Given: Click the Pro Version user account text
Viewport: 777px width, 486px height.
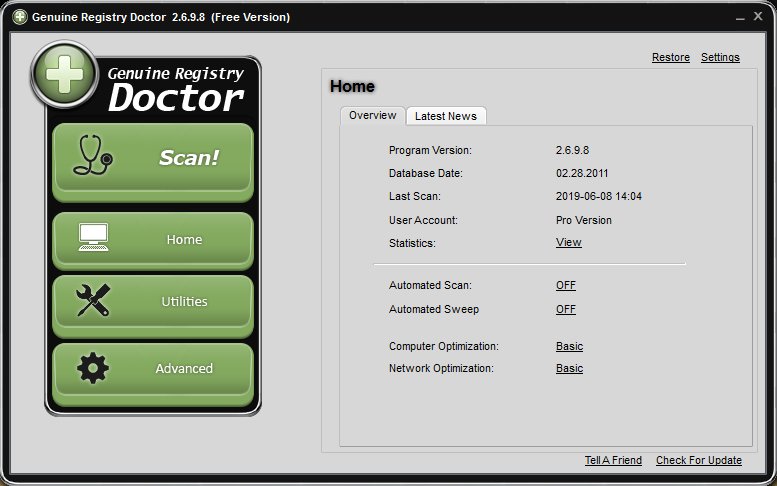Looking at the screenshot, I should click(584, 220).
